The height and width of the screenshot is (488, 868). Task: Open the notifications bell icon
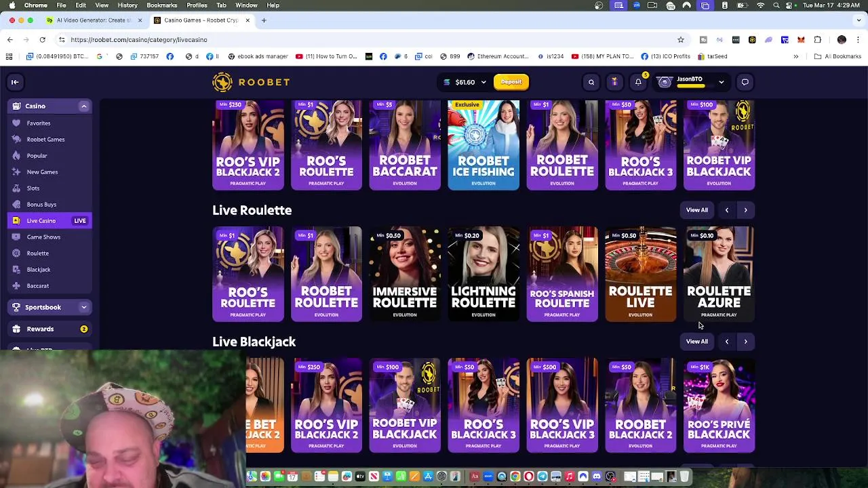pos(638,82)
